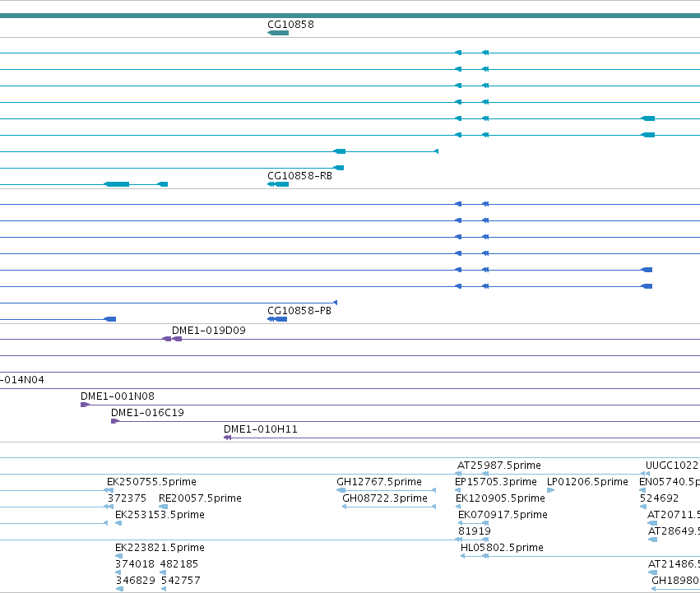Click the arrow glyph under 542757 label
The image size is (700, 593).
click(164, 589)
